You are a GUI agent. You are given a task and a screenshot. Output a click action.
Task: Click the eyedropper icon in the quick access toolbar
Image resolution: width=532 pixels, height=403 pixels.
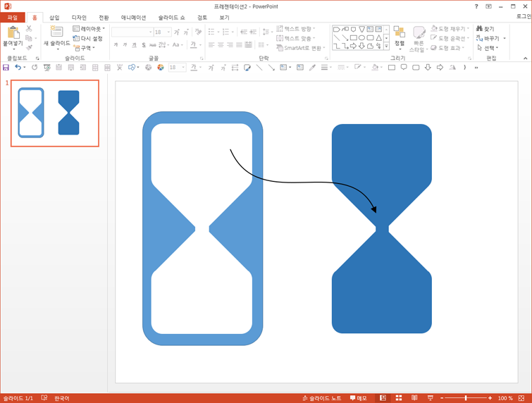312,68
